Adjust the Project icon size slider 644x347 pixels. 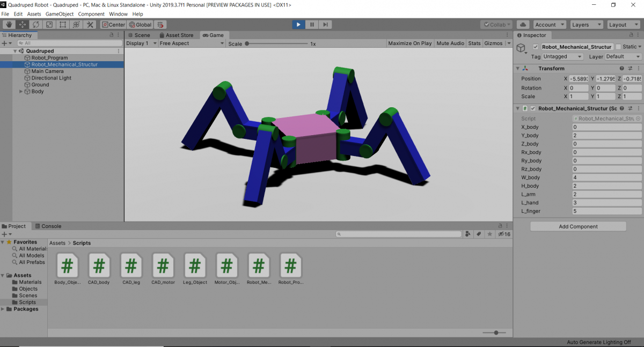point(494,333)
